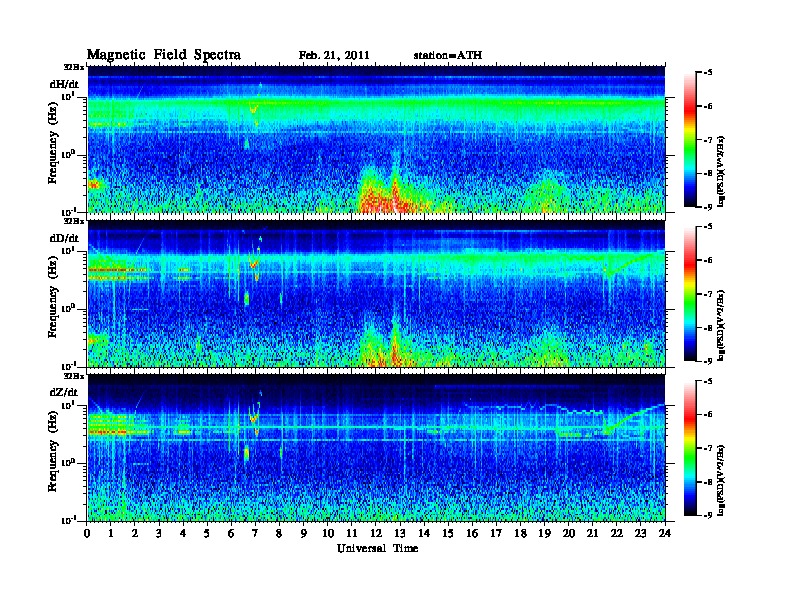Click hour 5 on the Universal Time axis
The width and height of the screenshot is (792, 612).
coord(207,533)
